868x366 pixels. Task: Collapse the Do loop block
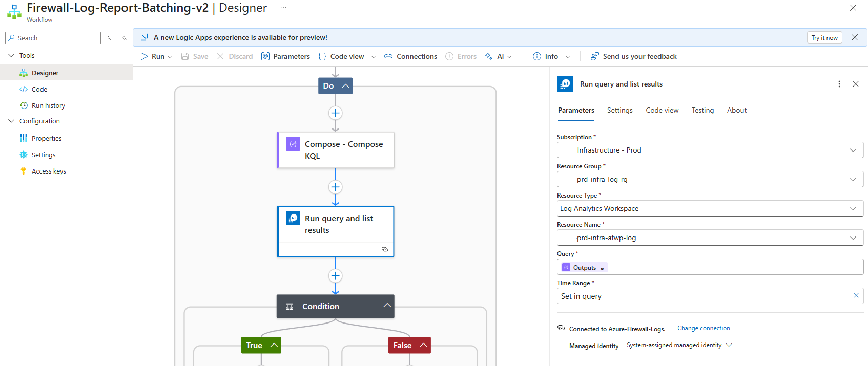pos(346,86)
